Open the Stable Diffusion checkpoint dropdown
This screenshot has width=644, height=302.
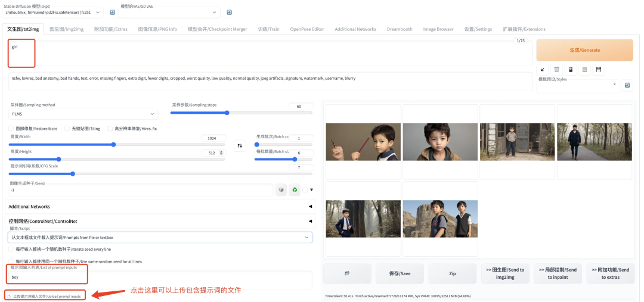coord(52,13)
